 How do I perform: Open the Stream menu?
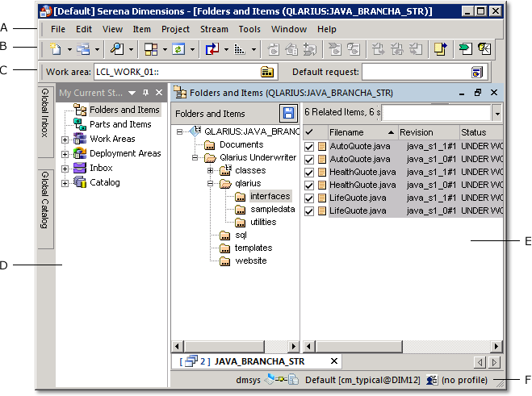point(214,29)
